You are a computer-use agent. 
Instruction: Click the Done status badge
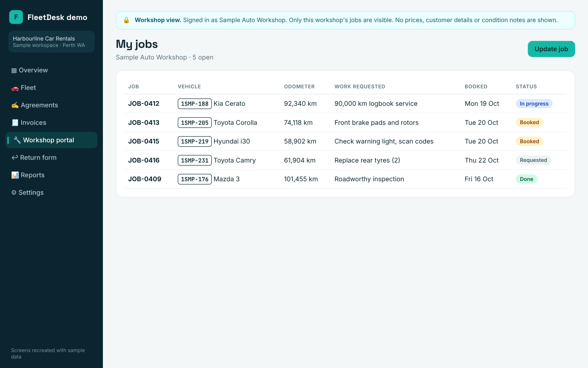pos(526,179)
